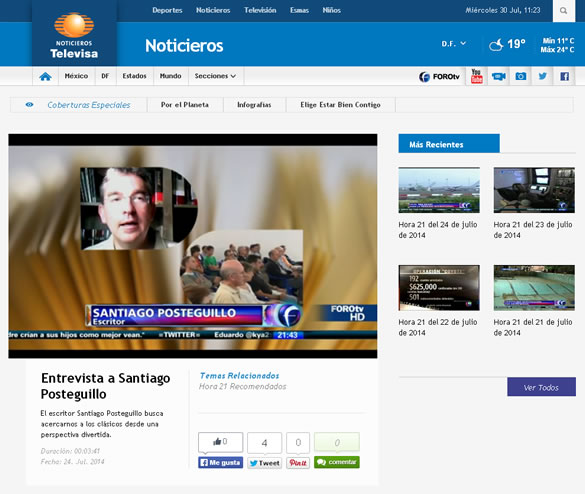Screen dimensions: 585x494
Task: Open Hora 21 del 22 de julio thumbnail
Action: click(439, 288)
